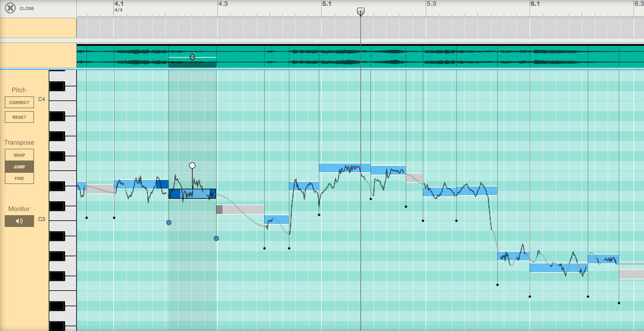Viewport: 644px width, 331px height.
Task: Click dark gray square starting the gray segment
Action: coord(220,209)
